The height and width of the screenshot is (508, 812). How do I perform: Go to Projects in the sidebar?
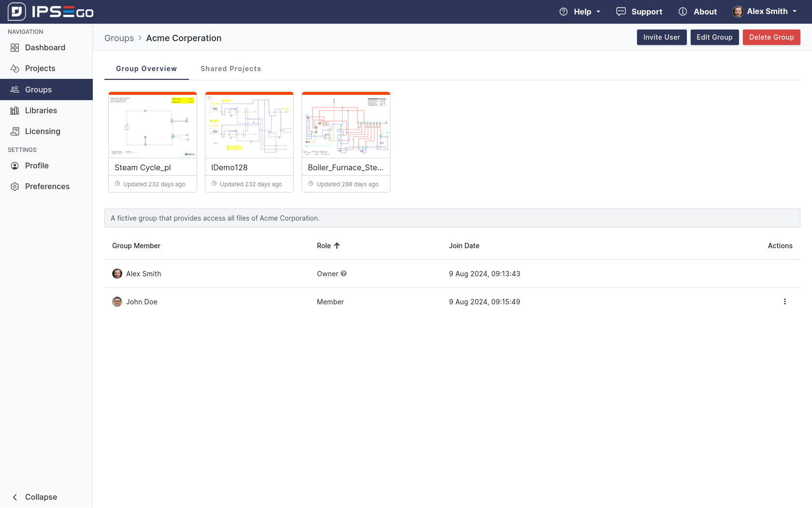coord(40,68)
